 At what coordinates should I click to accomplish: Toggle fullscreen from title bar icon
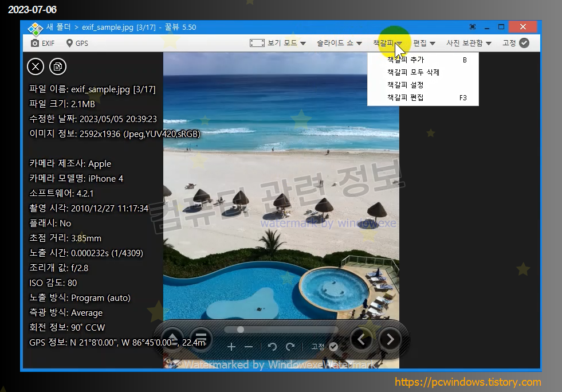click(x=473, y=27)
